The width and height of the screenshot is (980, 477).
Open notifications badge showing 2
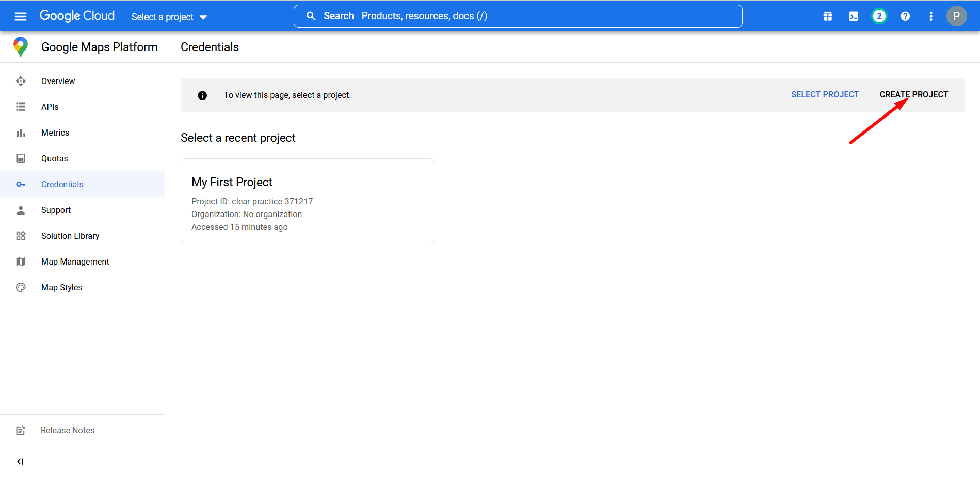[x=879, y=17]
